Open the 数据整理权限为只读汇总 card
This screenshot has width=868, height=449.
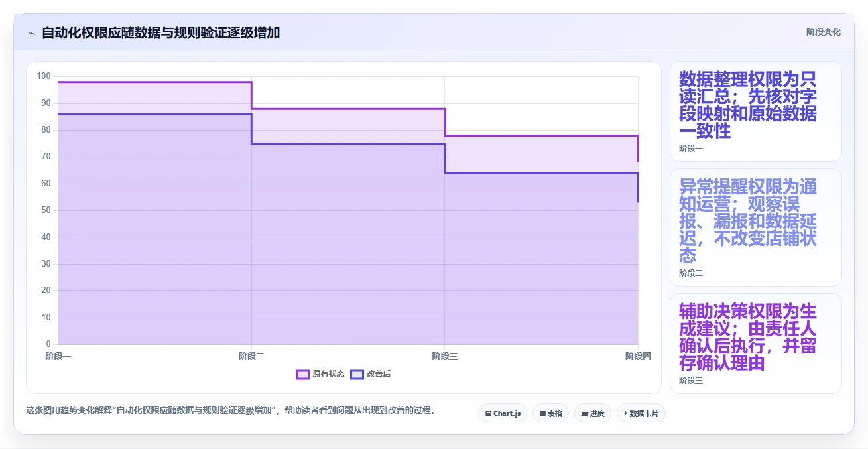[755, 111]
